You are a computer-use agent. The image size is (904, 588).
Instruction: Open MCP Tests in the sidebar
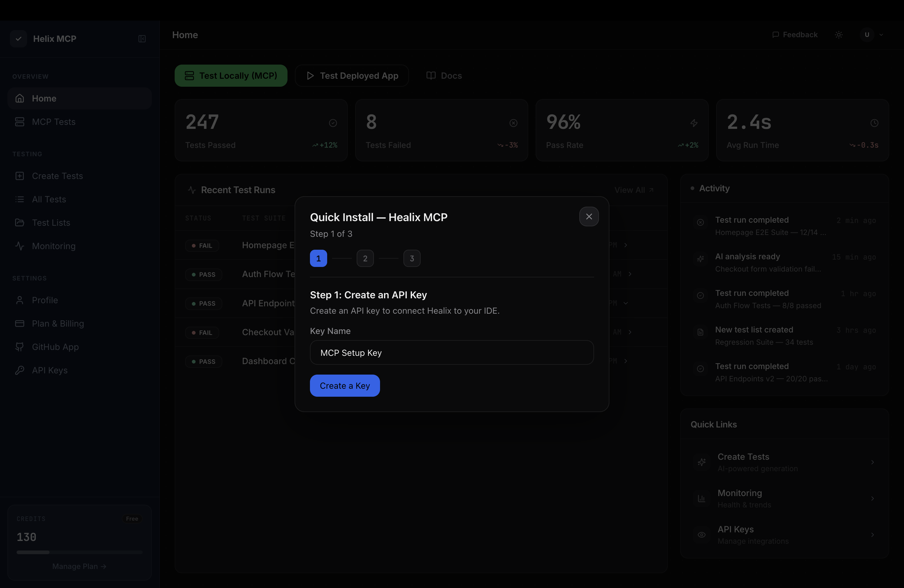pyautogui.click(x=54, y=122)
